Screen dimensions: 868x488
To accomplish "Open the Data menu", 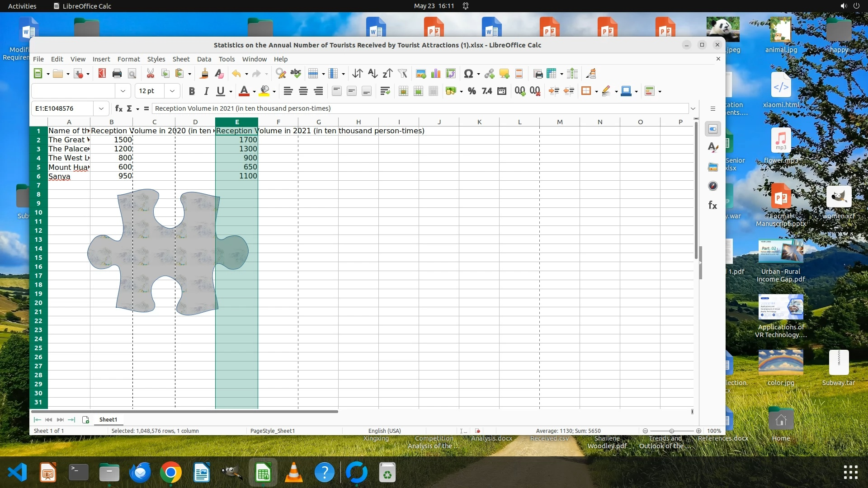I will click(x=204, y=59).
